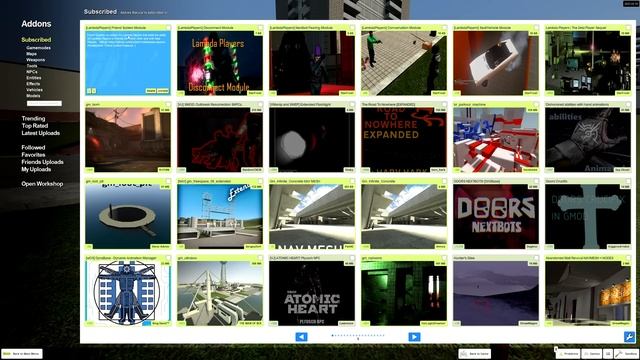The height and width of the screenshot is (360, 640).
Task: Click Back to Main Menu
Action: click(x=22, y=353)
